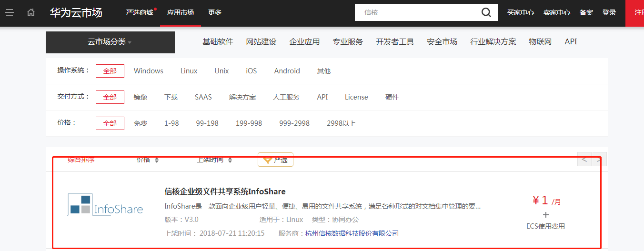Open 信核企业级文件共享系统InfoShare product title
Image resolution: width=644 pixels, height=251 pixels.
[225, 191]
